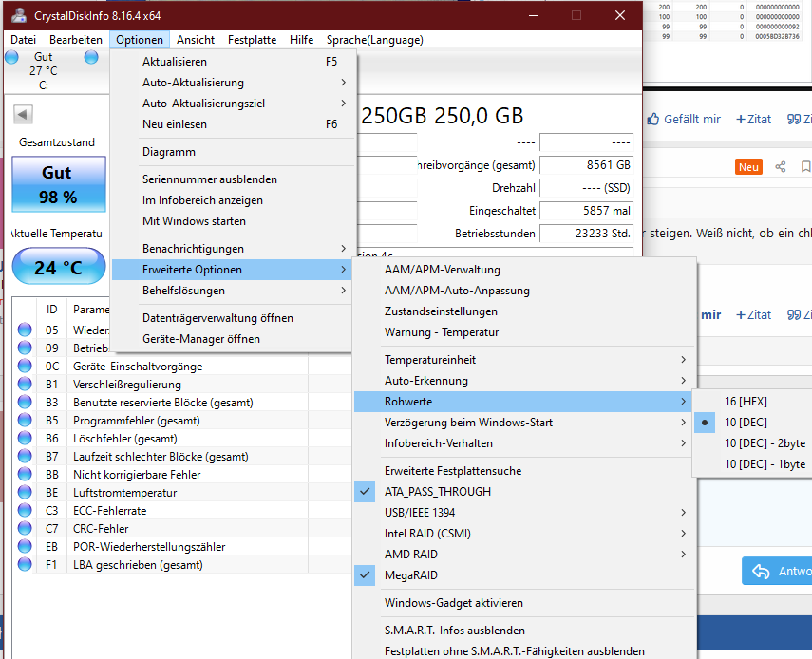The width and height of the screenshot is (812, 659).
Task: Toggle the ATA_PASS_THROUGH option
Action: (x=524, y=492)
